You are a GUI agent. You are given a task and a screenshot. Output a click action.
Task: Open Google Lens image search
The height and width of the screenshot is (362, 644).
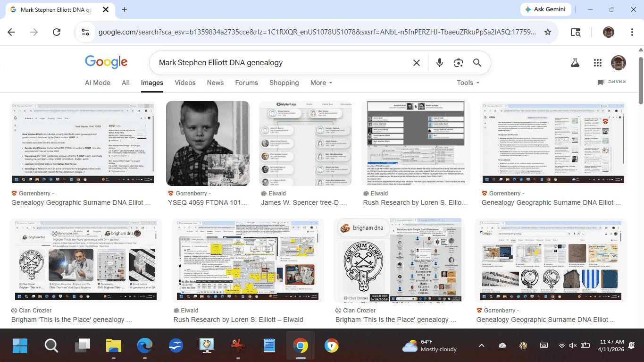point(458,63)
